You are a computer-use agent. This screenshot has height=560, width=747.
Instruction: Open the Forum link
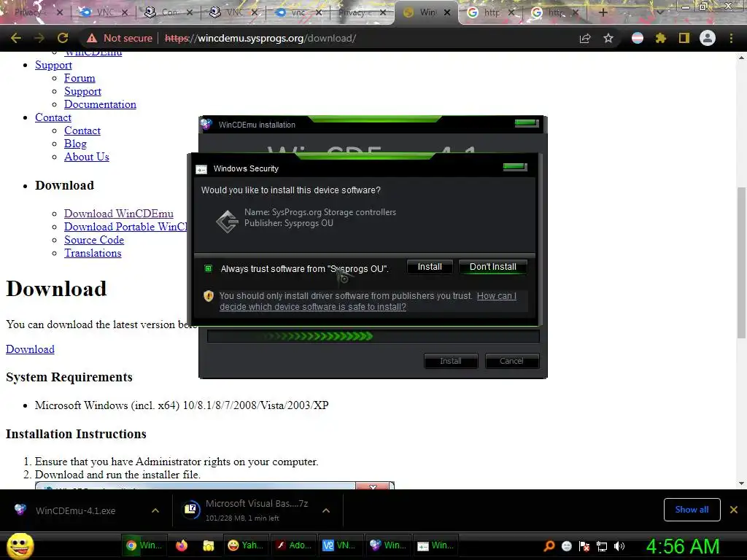(x=80, y=78)
